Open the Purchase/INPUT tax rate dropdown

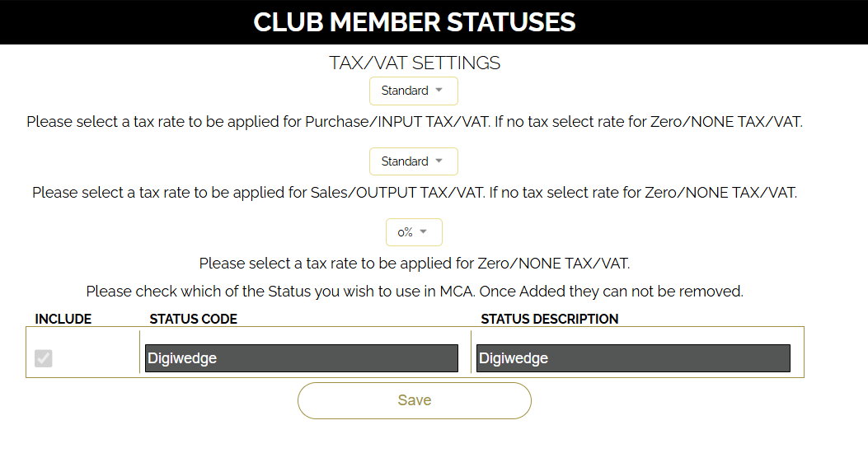coord(413,91)
